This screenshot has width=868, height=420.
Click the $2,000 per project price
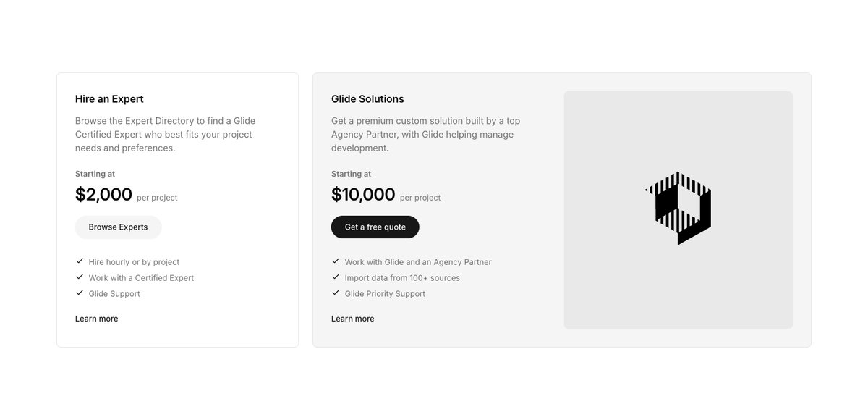click(x=126, y=195)
